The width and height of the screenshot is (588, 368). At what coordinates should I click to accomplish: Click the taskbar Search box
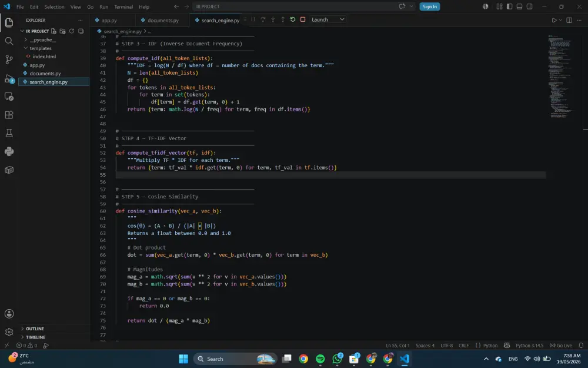click(236, 359)
